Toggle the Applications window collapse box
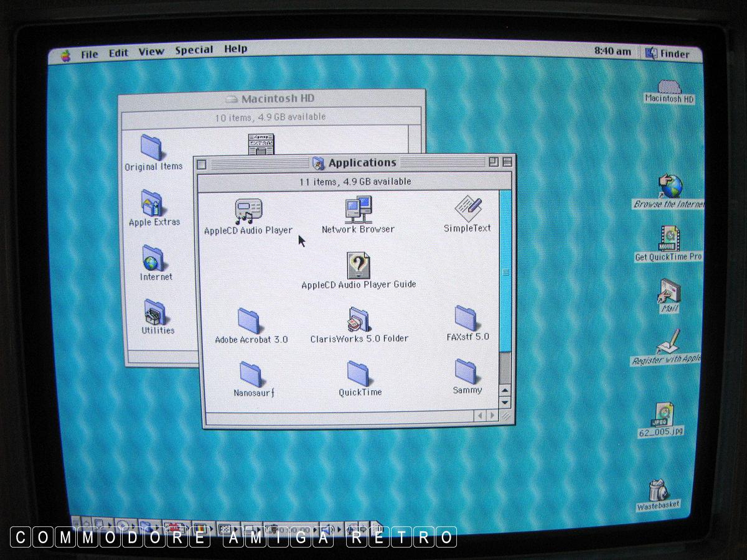 point(507,162)
